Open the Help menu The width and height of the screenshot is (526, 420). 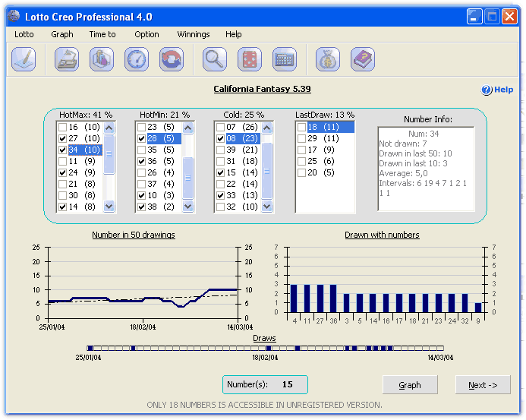point(233,34)
